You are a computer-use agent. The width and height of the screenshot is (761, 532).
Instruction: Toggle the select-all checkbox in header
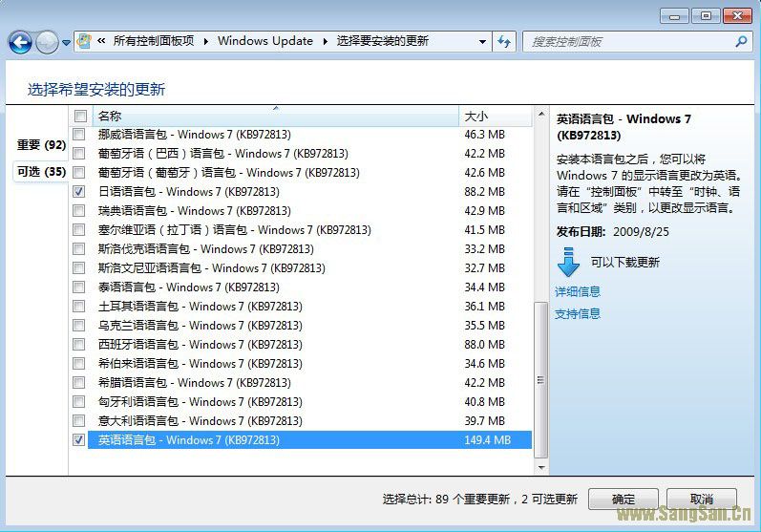80,117
